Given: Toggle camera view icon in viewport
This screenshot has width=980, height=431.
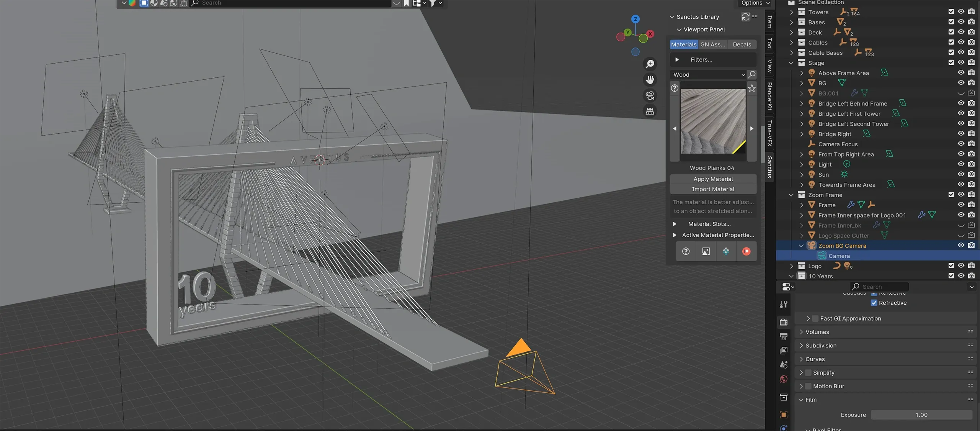Looking at the screenshot, I should 650,95.
